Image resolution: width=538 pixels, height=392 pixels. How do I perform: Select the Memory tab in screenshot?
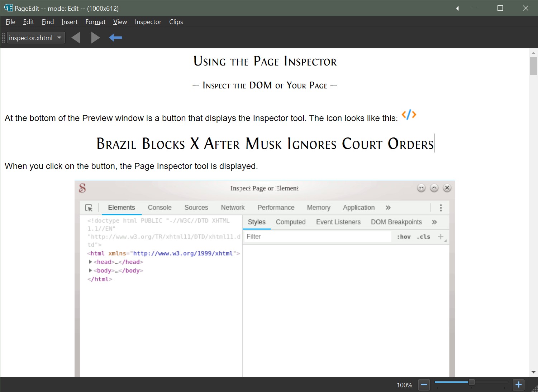click(318, 208)
